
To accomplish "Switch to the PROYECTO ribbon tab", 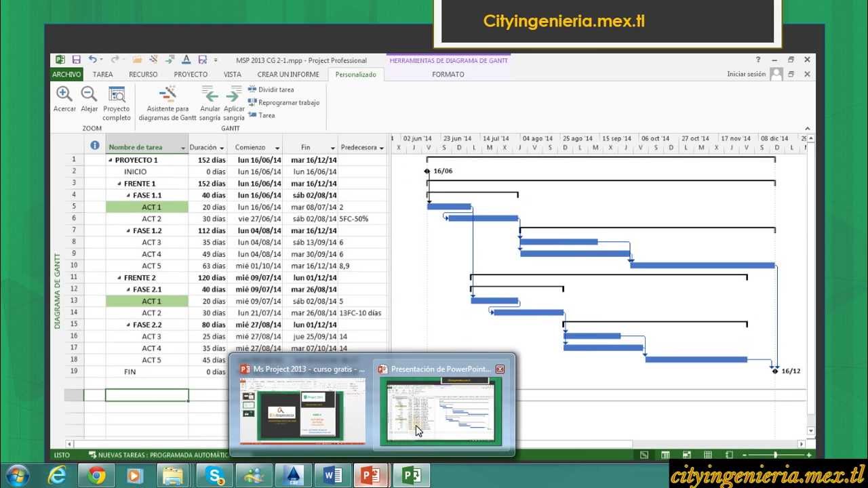I will point(191,75).
